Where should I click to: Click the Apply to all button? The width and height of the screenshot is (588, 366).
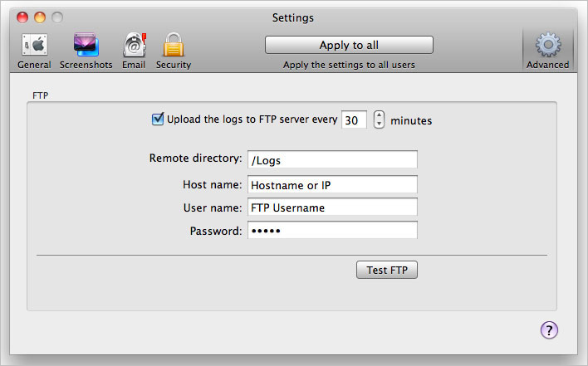349,45
